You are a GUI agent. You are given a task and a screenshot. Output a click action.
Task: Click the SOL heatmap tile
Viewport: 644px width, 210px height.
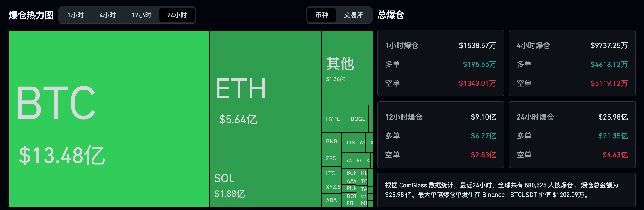265,185
